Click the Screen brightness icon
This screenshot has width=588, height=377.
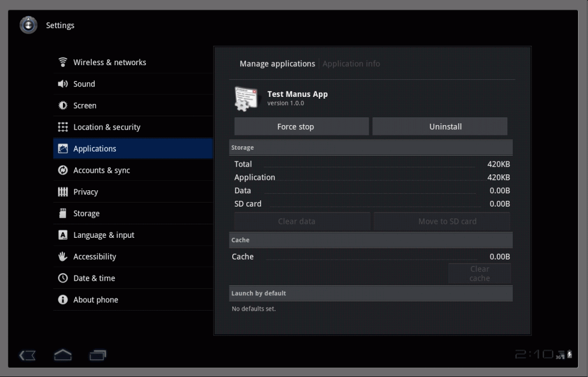pyautogui.click(x=63, y=106)
